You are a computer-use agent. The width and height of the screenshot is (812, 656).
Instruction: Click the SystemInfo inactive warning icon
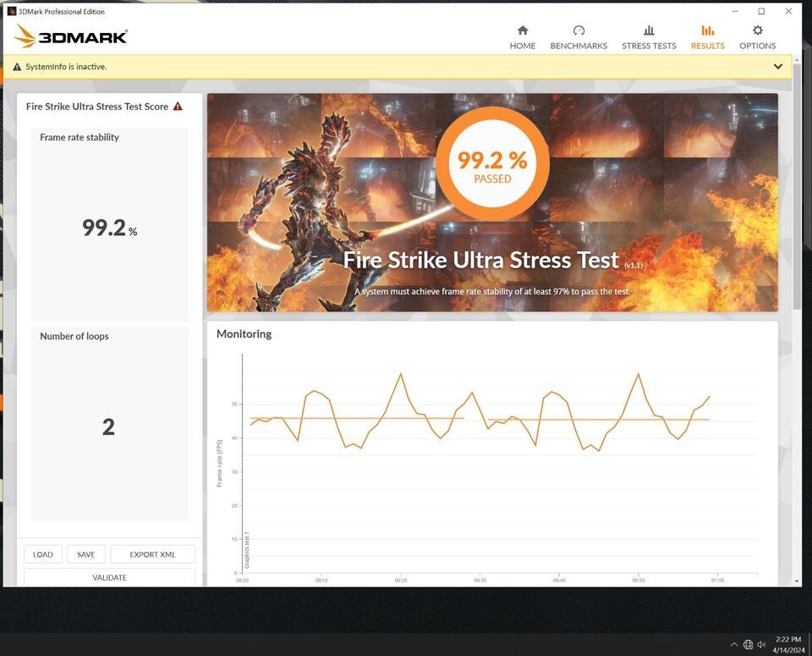(x=17, y=67)
